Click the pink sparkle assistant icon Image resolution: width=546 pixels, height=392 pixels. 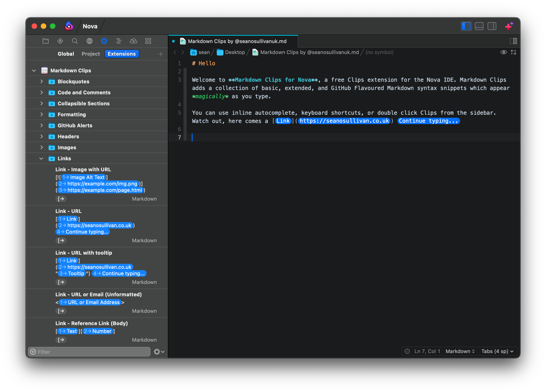(509, 26)
